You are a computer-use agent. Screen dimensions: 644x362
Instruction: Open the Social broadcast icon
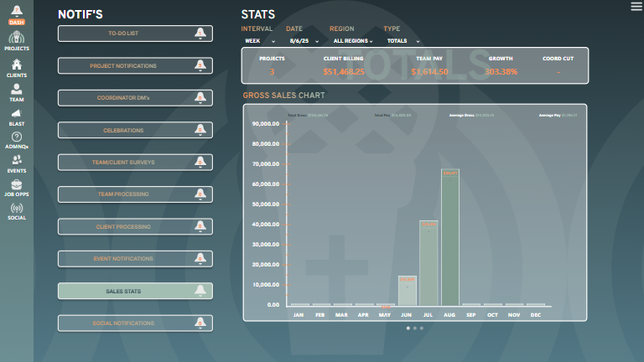pos(17,210)
